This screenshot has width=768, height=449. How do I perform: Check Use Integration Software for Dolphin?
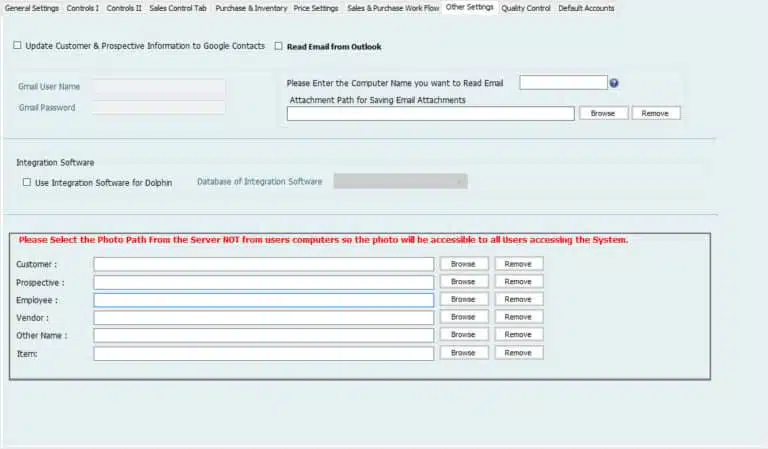[27, 182]
